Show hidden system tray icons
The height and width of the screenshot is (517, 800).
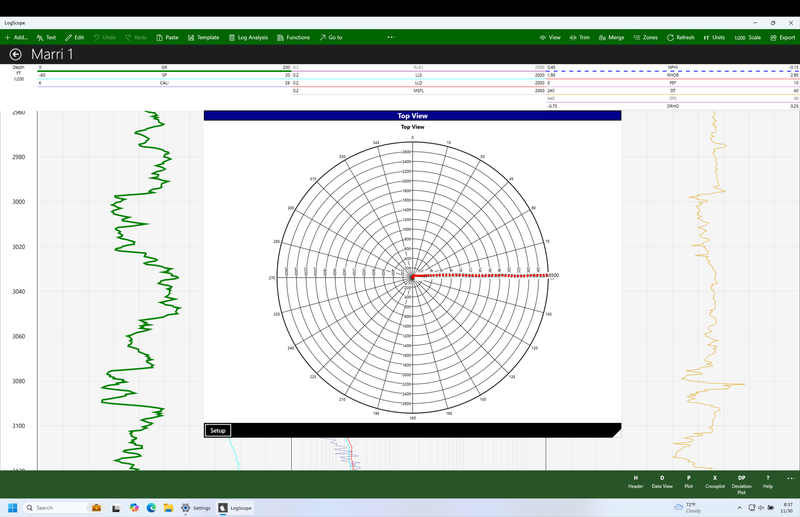click(739, 508)
